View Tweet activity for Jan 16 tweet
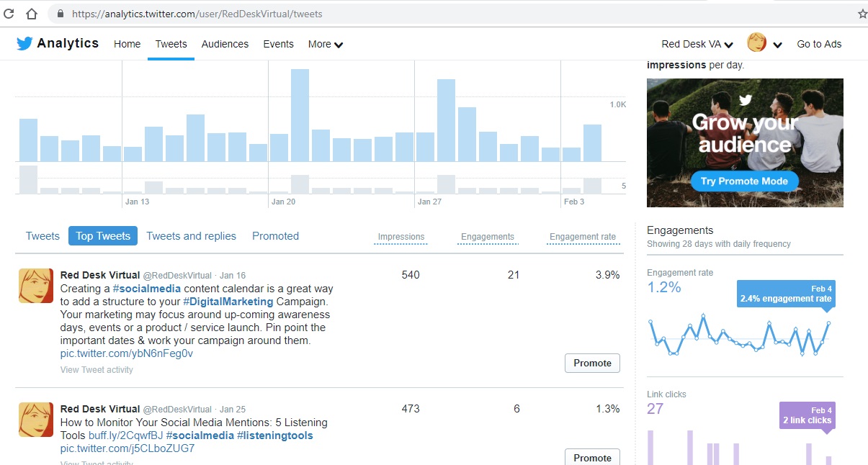The width and height of the screenshot is (868, 465). pyautogui.click(x=97, y=370)
